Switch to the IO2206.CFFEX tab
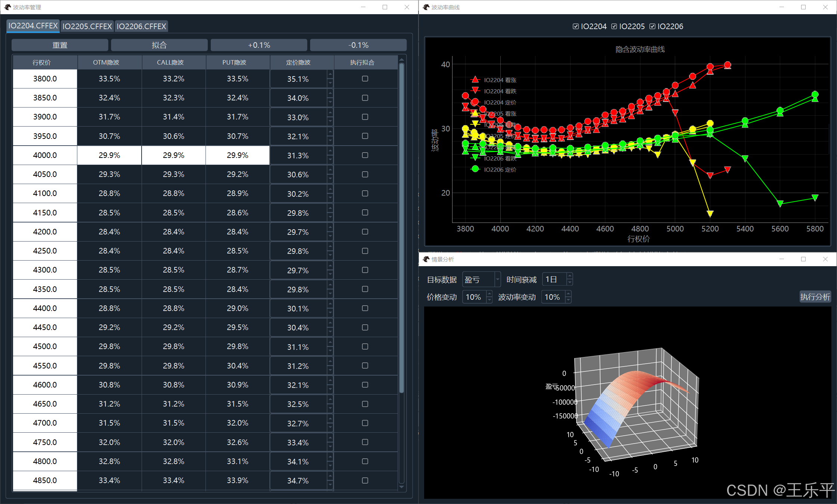 point(141,27)
